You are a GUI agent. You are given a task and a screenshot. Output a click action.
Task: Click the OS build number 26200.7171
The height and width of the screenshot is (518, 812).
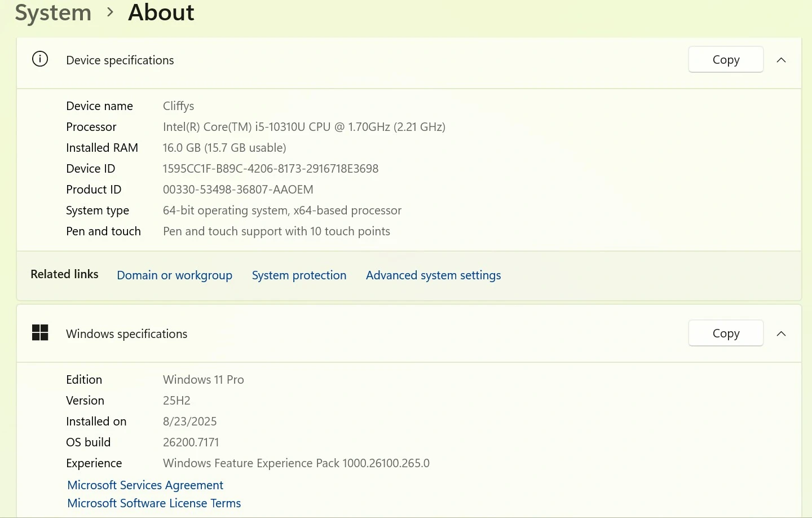coord(191,442)
